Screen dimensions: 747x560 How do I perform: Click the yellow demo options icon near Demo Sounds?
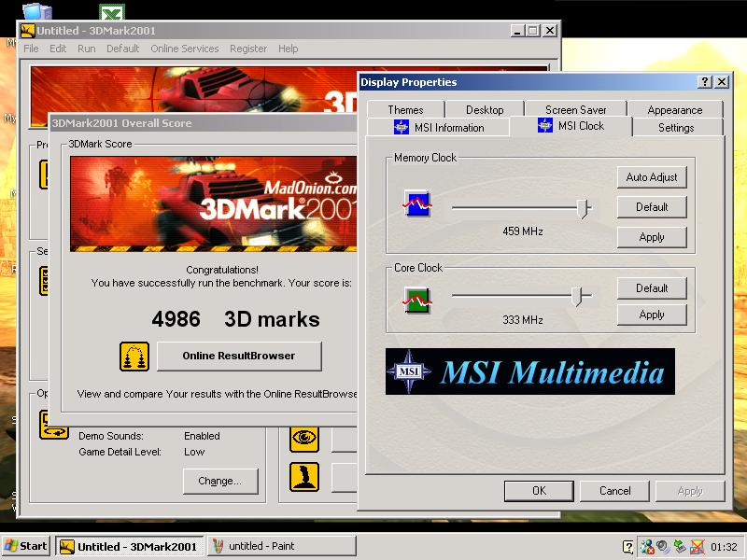point(54,425)
